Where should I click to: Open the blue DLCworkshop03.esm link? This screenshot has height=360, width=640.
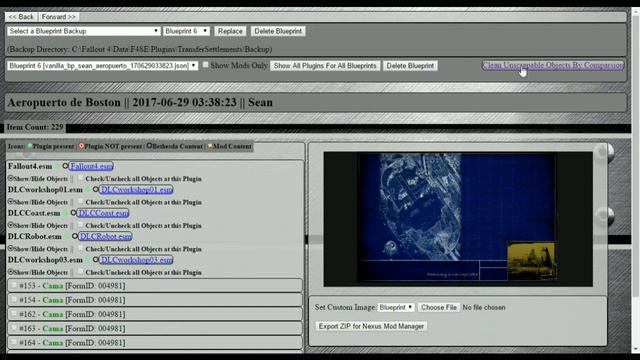tap(136, 259)
